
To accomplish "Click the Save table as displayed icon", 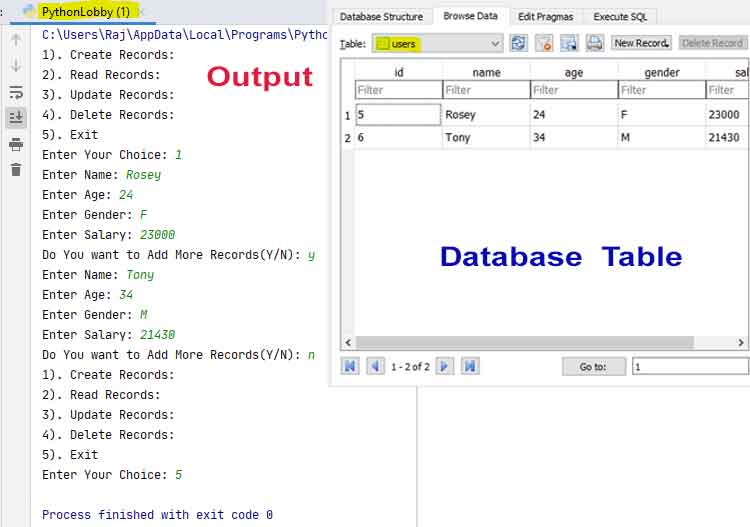I will pos(569,44).
